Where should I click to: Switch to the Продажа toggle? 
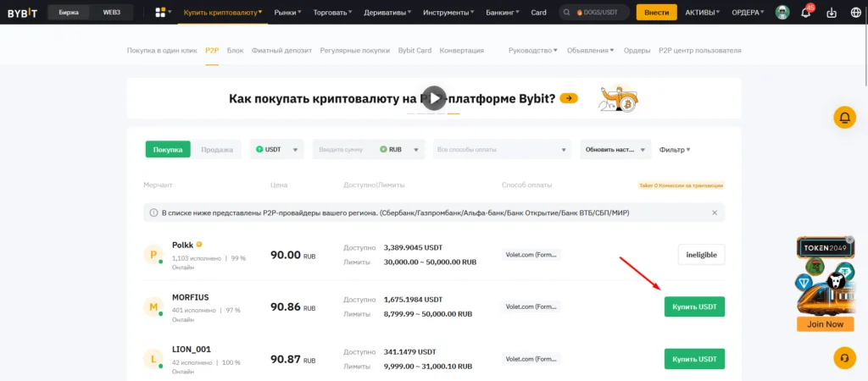tap(217, 149)
